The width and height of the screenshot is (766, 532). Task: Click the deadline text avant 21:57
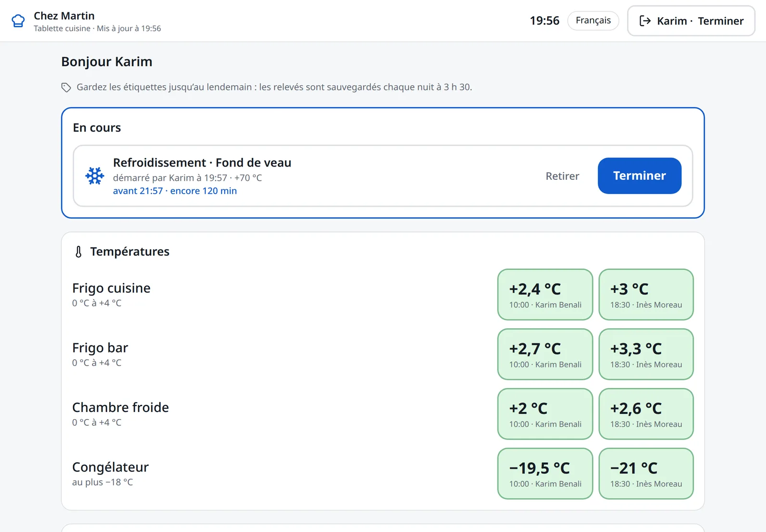[138, 191]
